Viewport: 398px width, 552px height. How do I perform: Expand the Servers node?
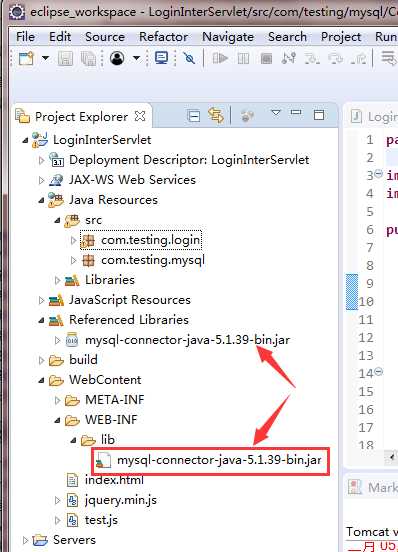pos(25,540)
